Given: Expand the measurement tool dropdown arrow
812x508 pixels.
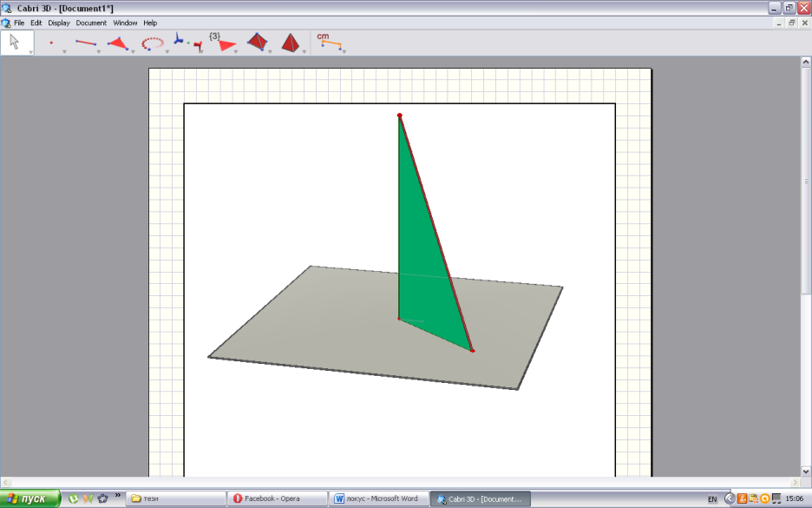Looking at the screenshot, I should 344,52.
